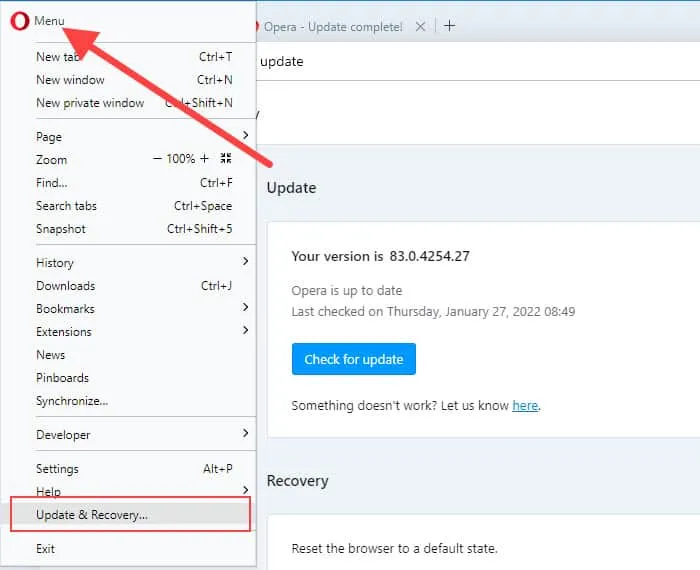Select Find... menu entry

(134, 183)
